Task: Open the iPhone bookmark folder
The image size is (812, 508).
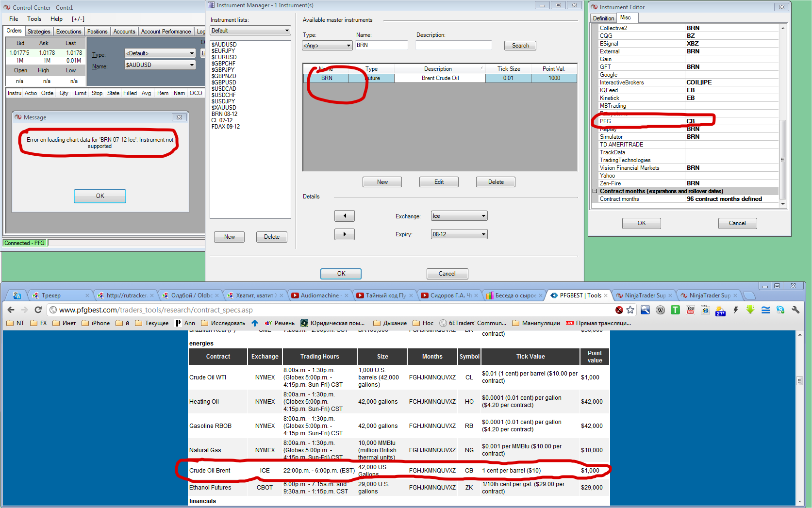Action: point(96,323)
